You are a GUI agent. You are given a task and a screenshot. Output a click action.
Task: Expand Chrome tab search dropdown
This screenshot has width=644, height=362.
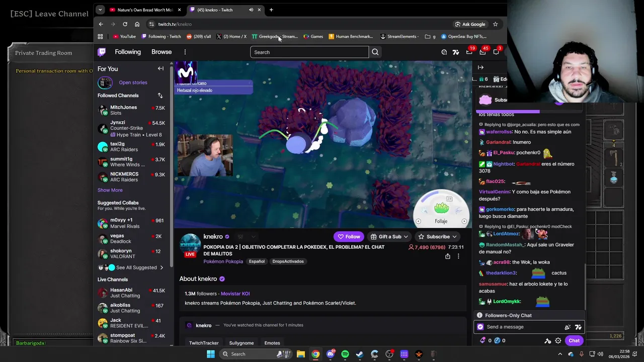[x=100, y=10]
